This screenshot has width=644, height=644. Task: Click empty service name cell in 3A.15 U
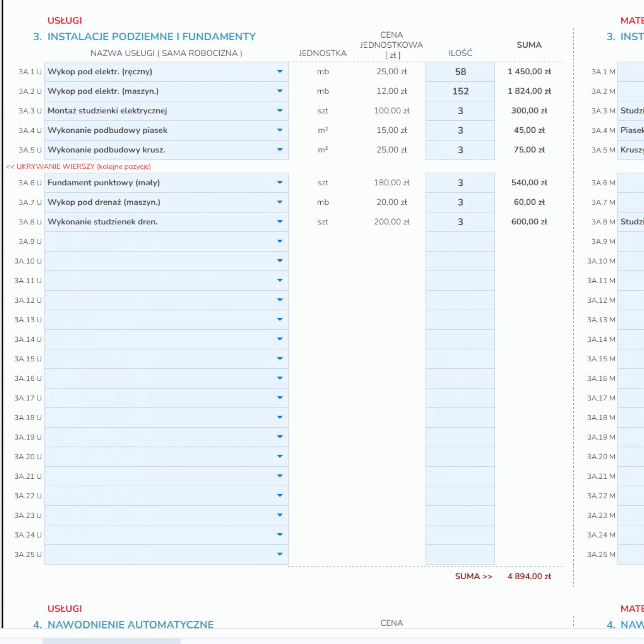coord(159,359)
